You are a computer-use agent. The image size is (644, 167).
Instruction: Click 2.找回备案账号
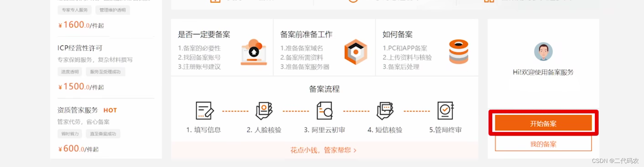point(199,57)
